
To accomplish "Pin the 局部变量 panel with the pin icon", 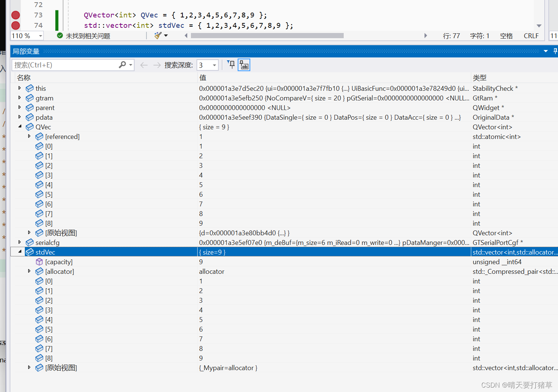I will 555,51.
